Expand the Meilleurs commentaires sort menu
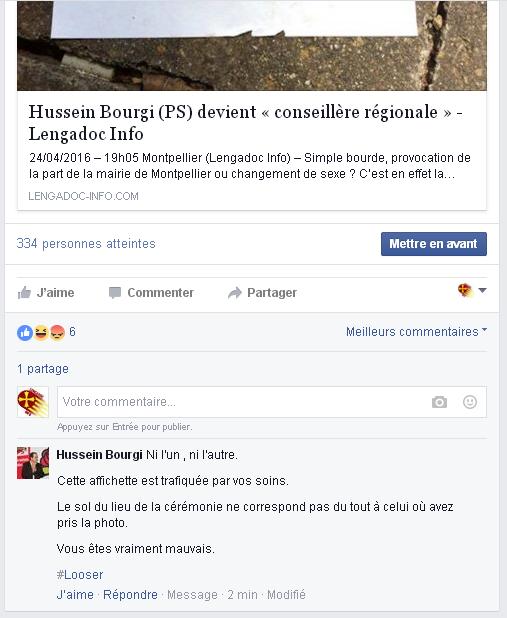Image resolution: width=507 pixels, height=618 pixels. coord(416,331)
